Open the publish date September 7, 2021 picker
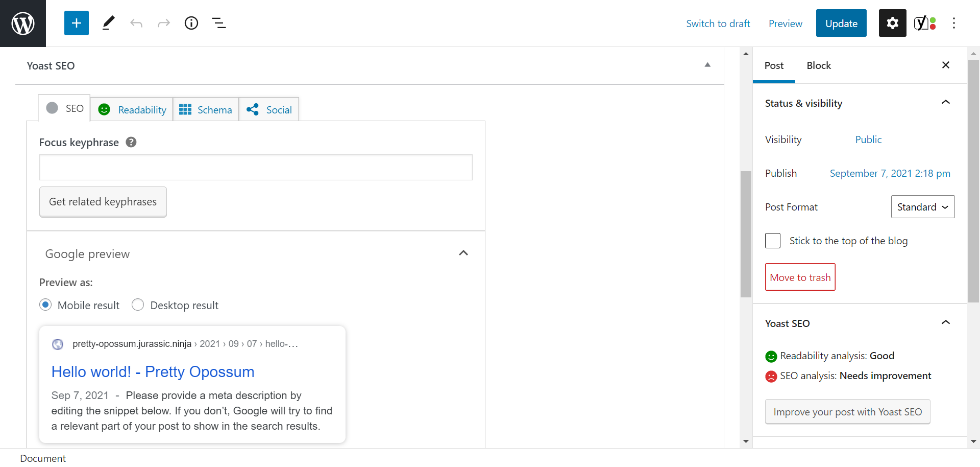Viewport: 980px width, 467px height. 890,173
